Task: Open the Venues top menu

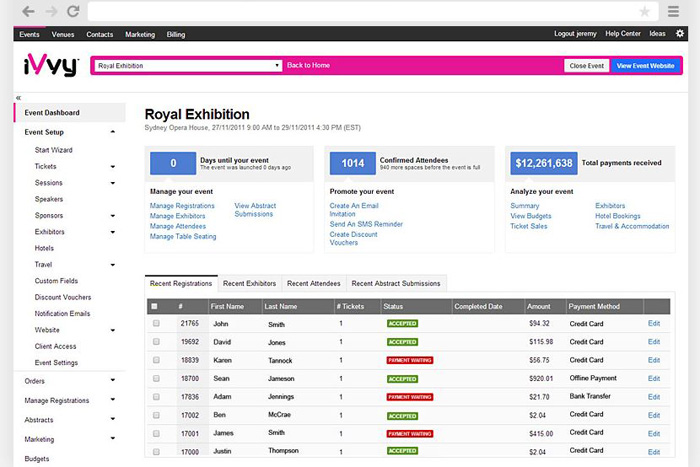Action: tap(63, 34)
